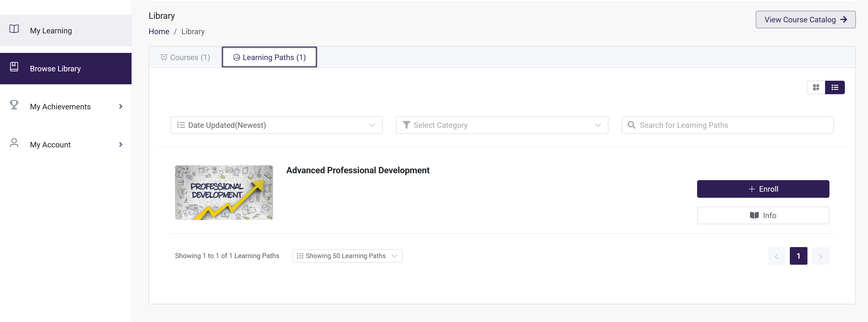This screenshot has height=322, width=868.
Task: Click the Browse Library bookmark icon
Action: click(x=14, y=67)
